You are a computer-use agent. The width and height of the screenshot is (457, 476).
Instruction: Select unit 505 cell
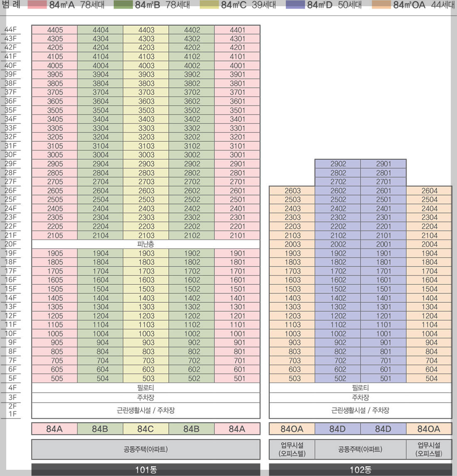pyautogui.click(x=54, y=378)
